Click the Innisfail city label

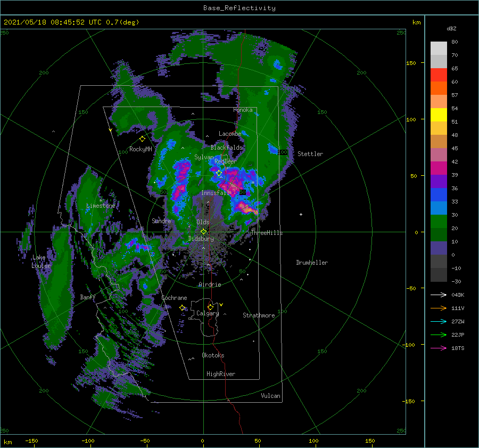(215, 193)
